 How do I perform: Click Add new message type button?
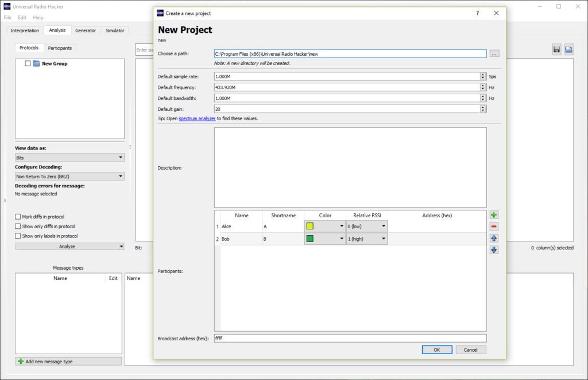tap(68, 361)
